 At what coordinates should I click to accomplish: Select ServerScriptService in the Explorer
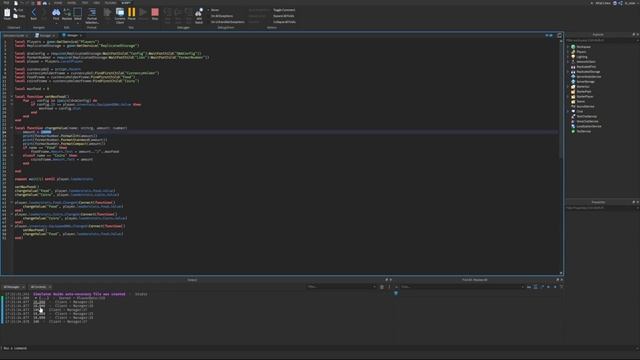pos(589,77)
